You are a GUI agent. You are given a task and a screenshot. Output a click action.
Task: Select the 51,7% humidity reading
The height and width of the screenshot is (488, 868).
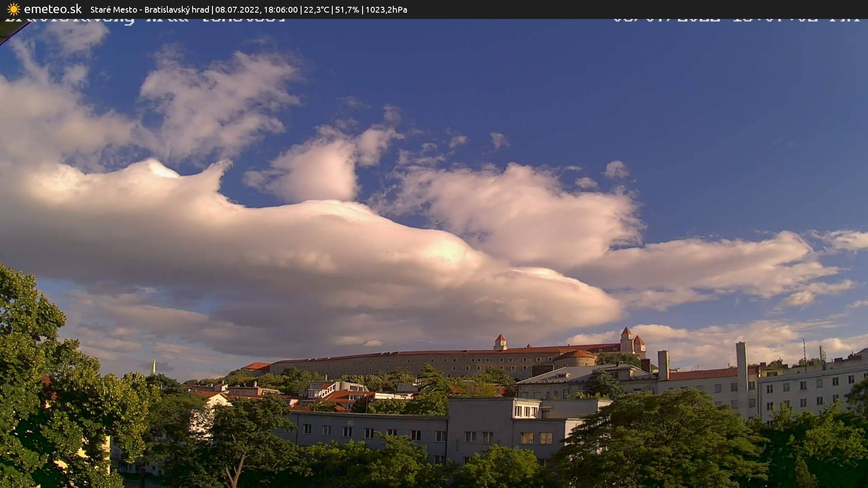[347, 9]
